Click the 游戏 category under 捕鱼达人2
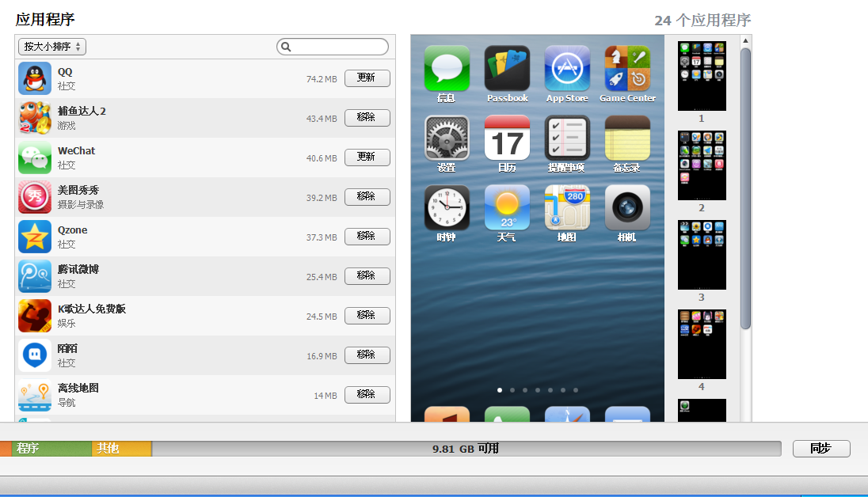This screenshot has height=497, width=868. click(67, 126)
